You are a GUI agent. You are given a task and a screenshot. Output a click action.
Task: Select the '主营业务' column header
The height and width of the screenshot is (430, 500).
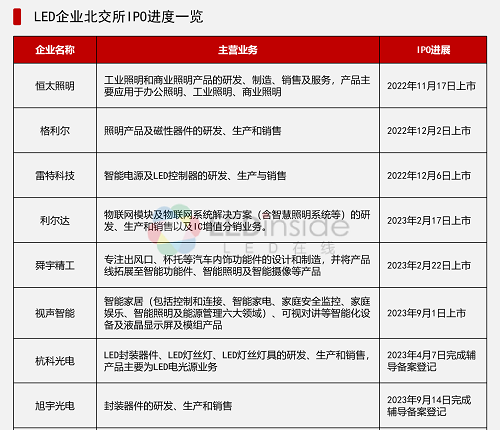coord(238,50)
